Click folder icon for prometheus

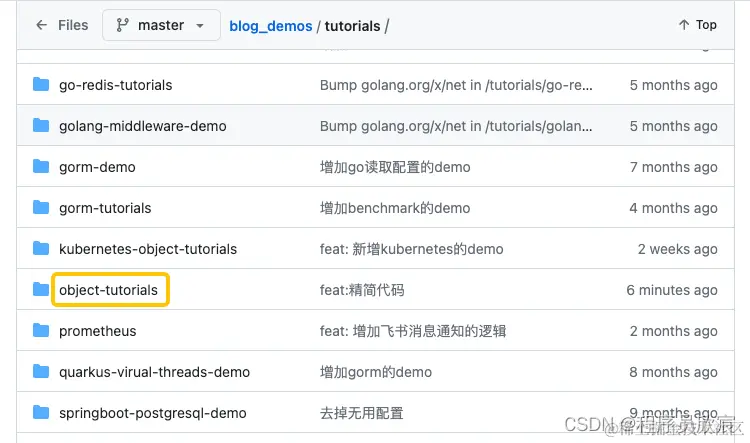coord(41,331)
